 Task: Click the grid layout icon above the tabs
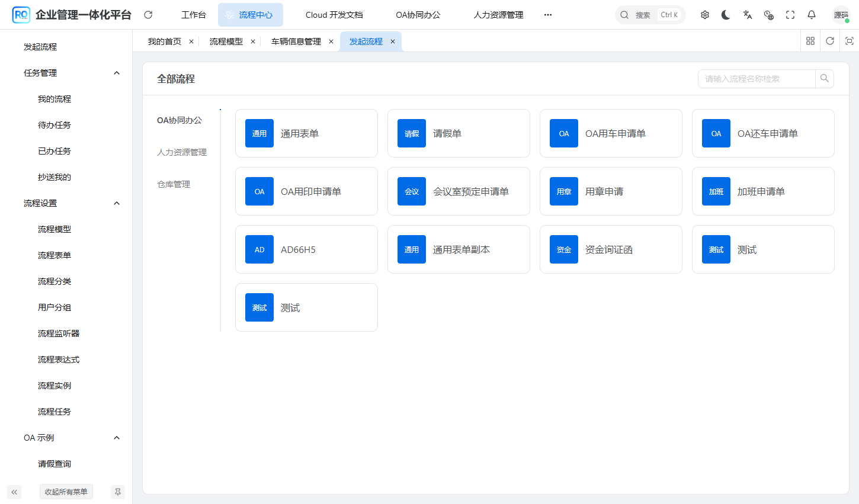810,41
